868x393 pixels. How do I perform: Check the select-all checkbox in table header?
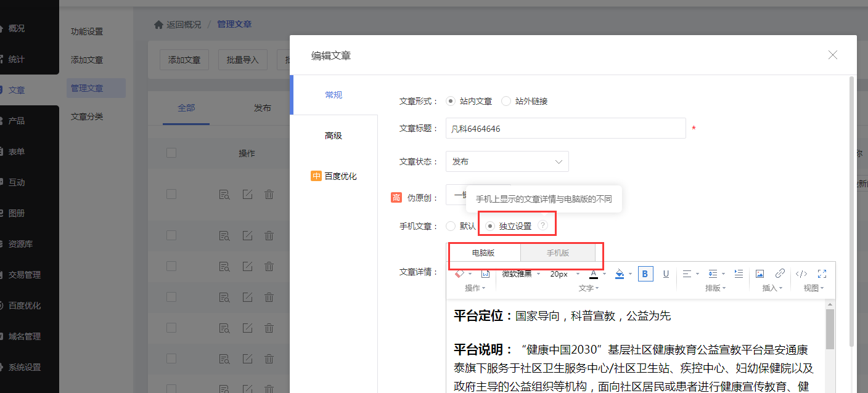171,153
